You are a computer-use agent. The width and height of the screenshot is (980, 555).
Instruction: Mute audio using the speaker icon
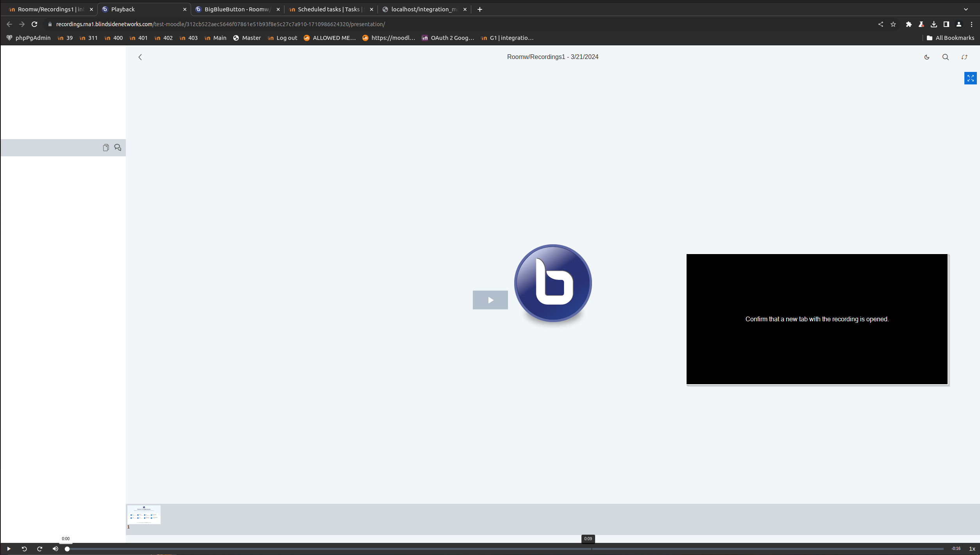(x=55, y=549)
